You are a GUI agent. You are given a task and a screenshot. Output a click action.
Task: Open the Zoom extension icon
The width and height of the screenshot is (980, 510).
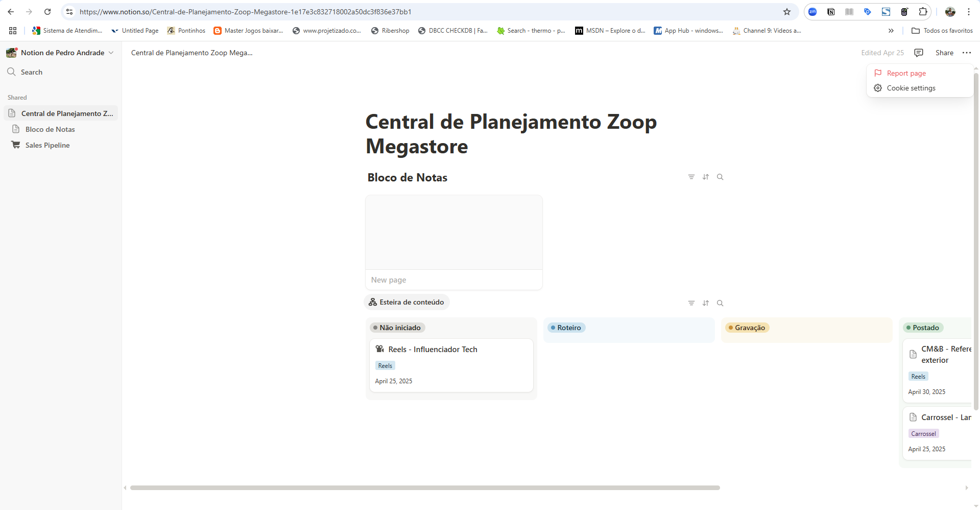812,12
